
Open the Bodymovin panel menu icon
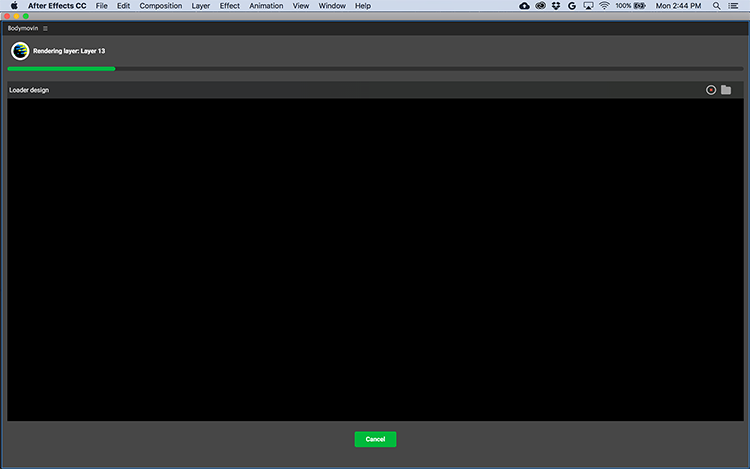pyautogui.click(x=45, y=28)
